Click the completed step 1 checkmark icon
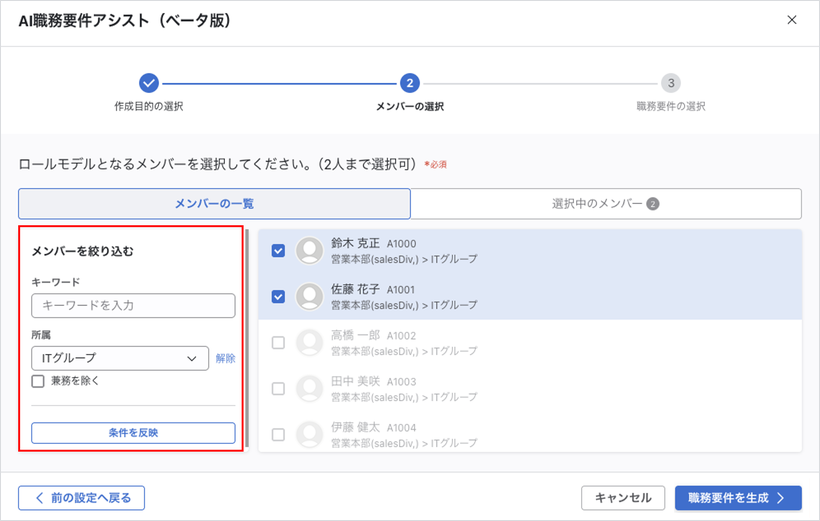 click(x=149, y=83)
